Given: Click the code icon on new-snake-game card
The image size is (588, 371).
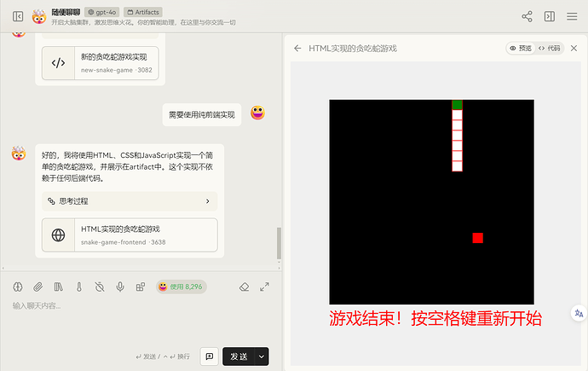Looking at the screenshot, I should click(58, 63).
